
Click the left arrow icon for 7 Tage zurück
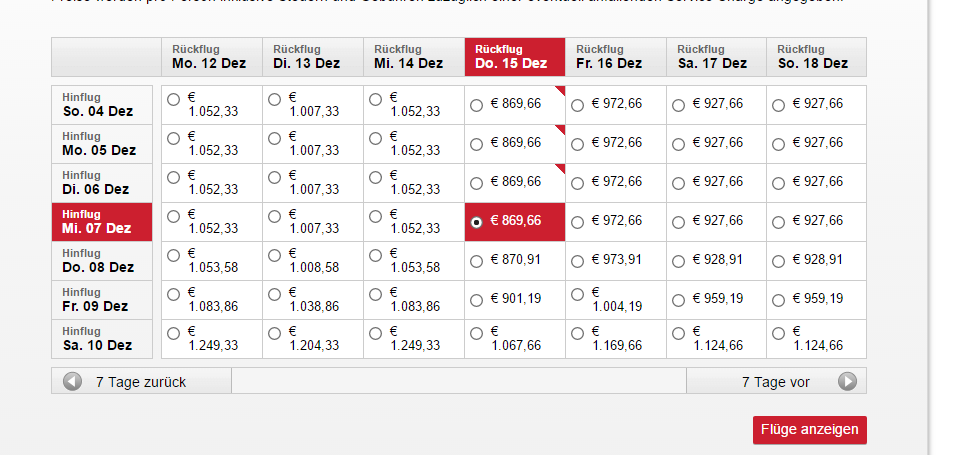pos(72,381)
